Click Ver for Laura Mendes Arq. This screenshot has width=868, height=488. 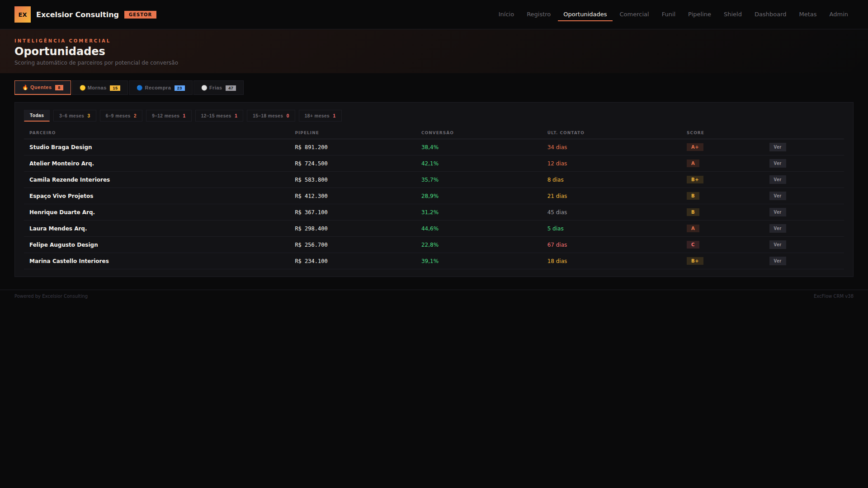click(777, 229)
